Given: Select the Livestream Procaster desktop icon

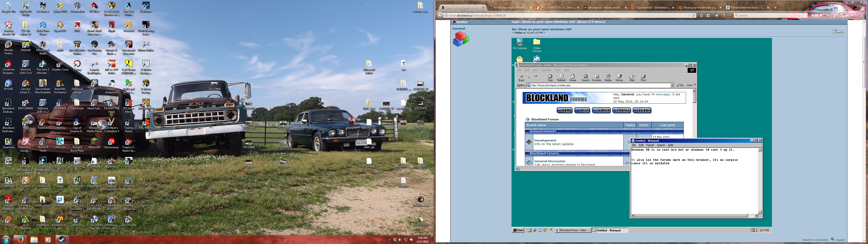Looking at the screenshot, I should (x=129, y=48).
